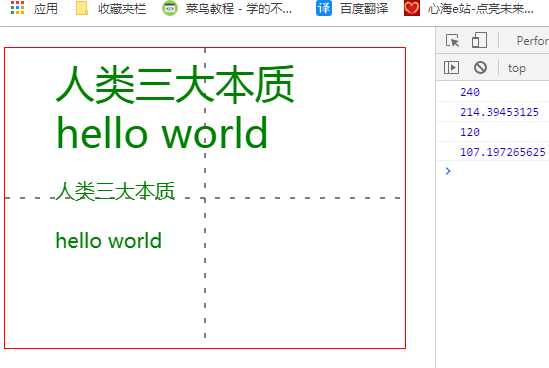Open the top context dropdown

[x=517, y=68]
